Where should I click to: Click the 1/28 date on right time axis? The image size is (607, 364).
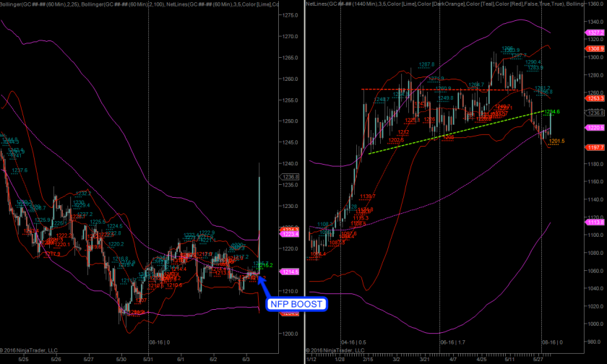click(x=340, y=360)
